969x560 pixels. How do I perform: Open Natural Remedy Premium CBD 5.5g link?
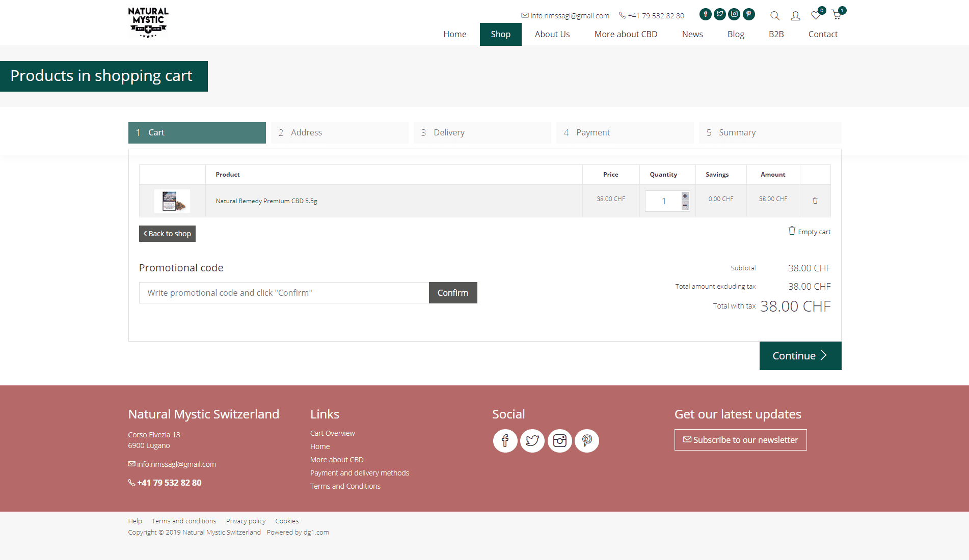point(266,201)
